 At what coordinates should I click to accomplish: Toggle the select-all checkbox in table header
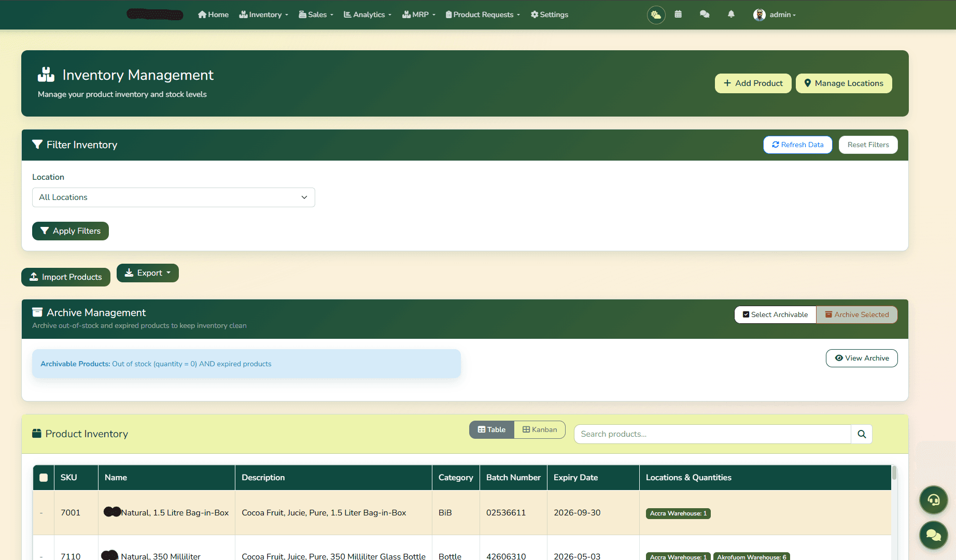[44, 478]
